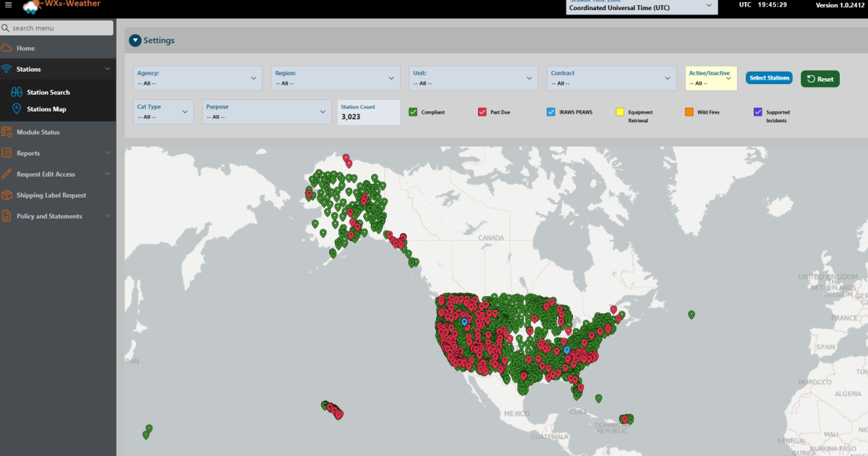
Task: Open the Active/Inactive dropdown
Action: click(x=711, y=78)
